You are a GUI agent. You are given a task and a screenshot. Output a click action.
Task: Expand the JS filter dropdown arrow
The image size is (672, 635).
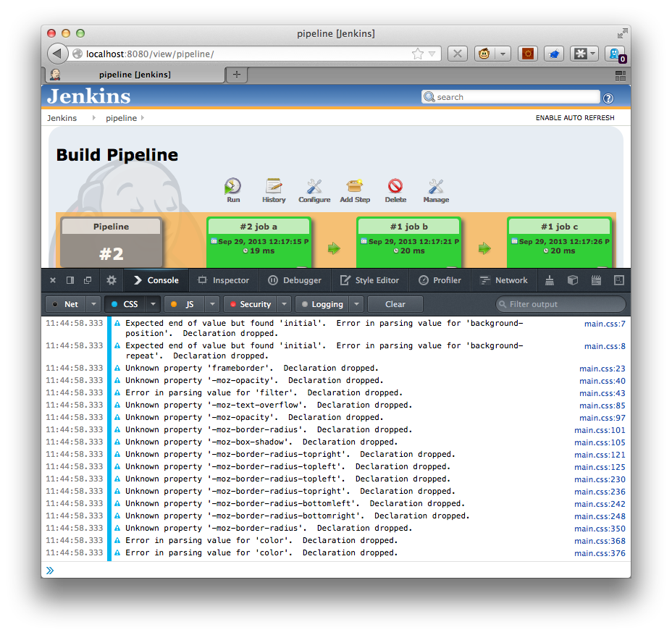[212, 304]
